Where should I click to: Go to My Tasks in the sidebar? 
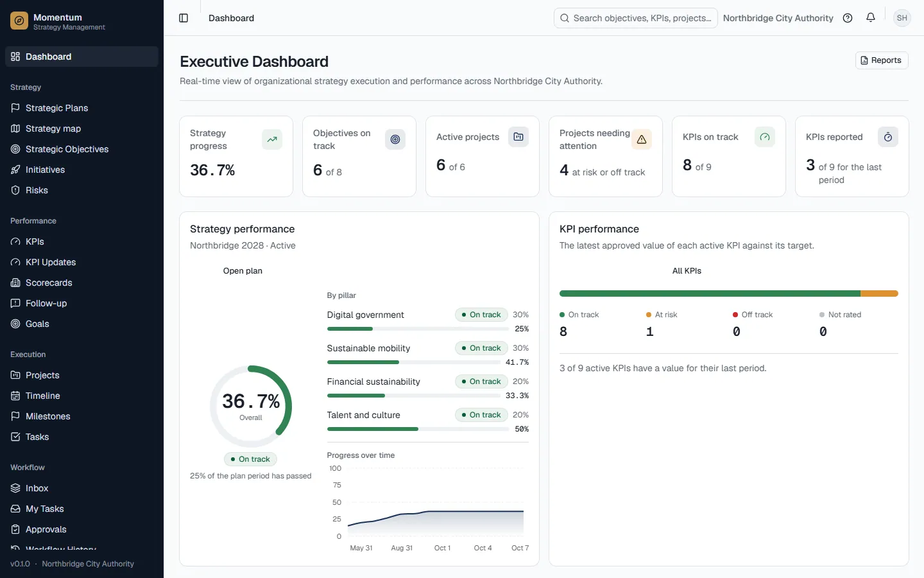pyautogui.click(x=81, y=509)
